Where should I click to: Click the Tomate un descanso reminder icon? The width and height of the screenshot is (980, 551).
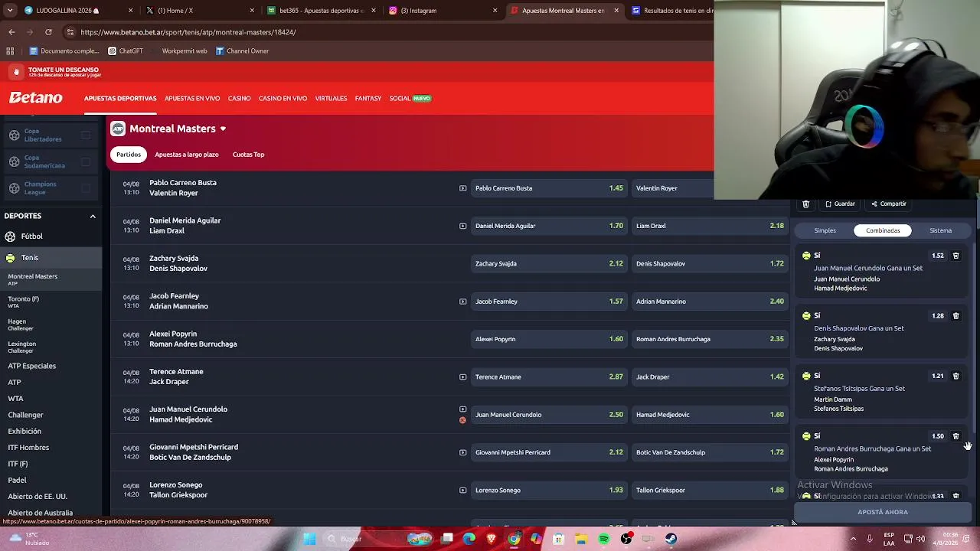tap(16, 72)
